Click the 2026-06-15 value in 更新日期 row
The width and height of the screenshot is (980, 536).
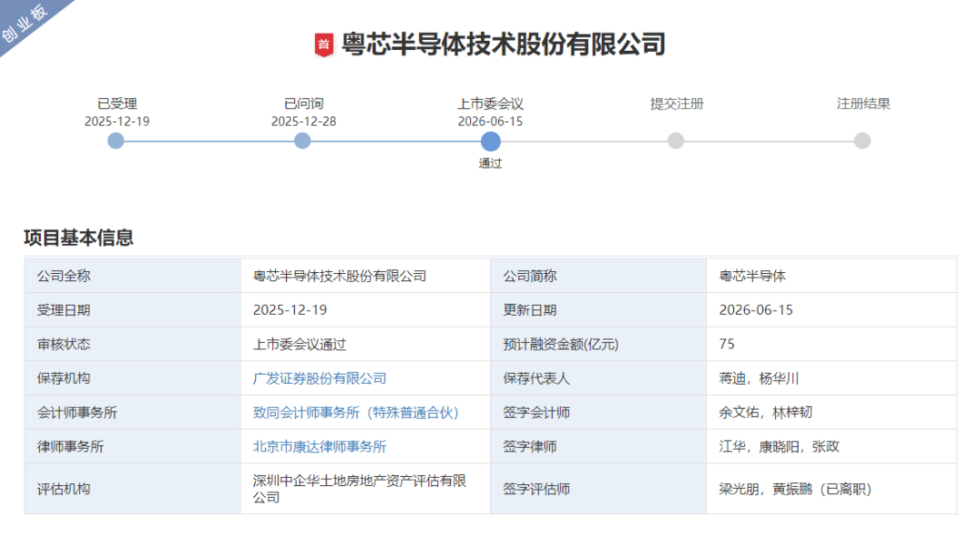pyautogui.click(x=756, y=310)
